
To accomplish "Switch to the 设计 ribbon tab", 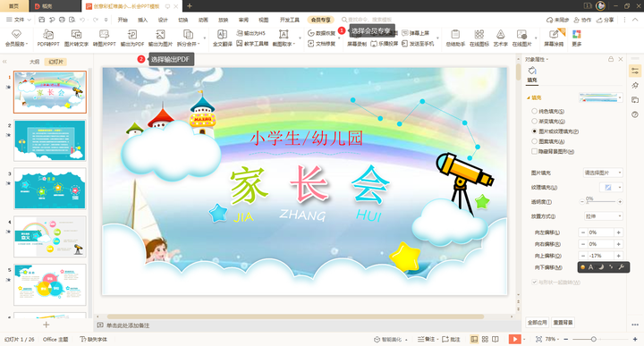I will point(163,20).
